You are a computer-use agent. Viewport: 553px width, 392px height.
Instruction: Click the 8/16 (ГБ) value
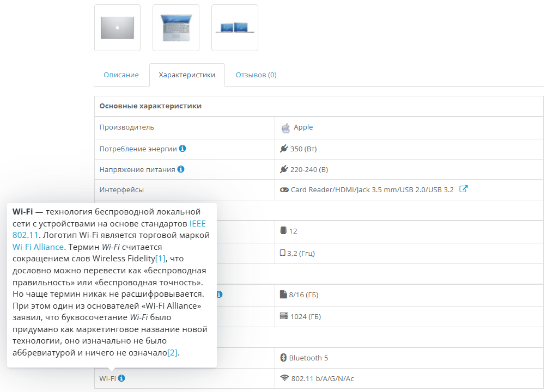pos(303,295)
